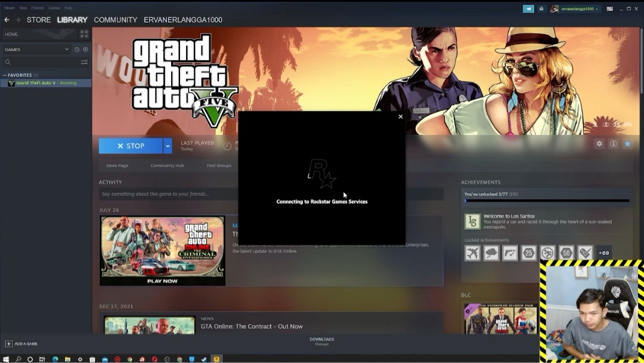Open the Rockstar launcher taskbar icon
This screenshot has width=644, height=363.
(216, 359)
